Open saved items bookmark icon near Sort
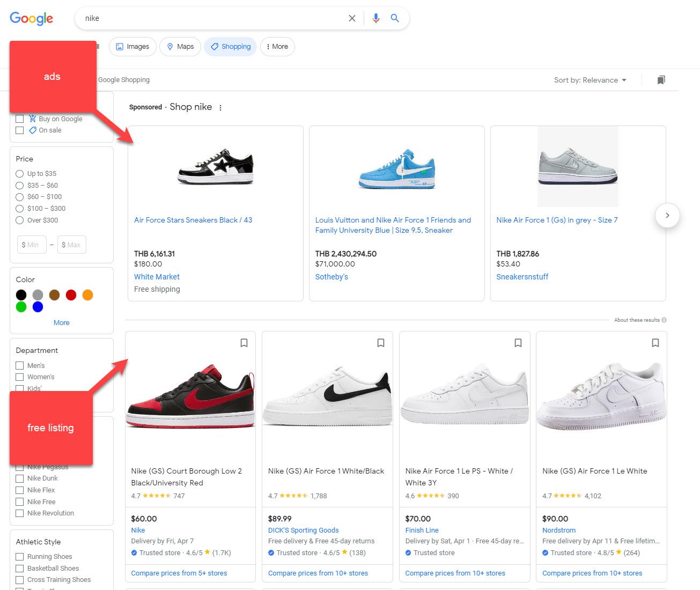 tap(661, 80)
